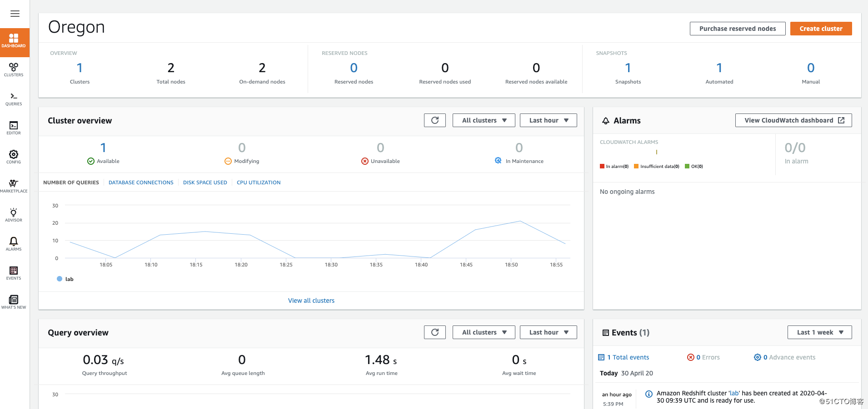Click the event info icon

649,394
